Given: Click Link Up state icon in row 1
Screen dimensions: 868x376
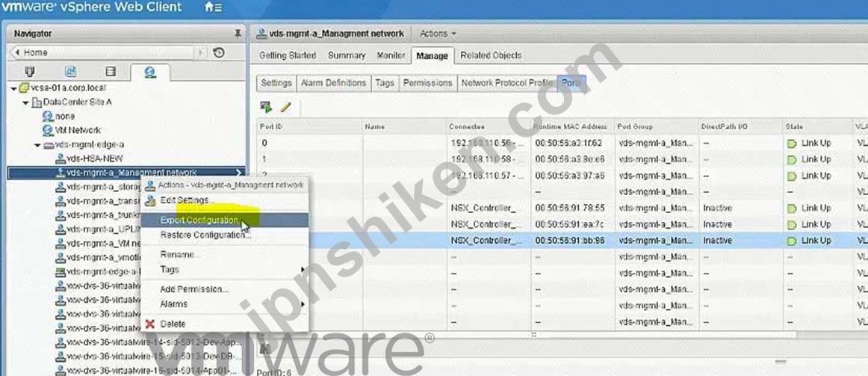Looking at the screenshot, I should pyautogui.click(x=792, y=159).
